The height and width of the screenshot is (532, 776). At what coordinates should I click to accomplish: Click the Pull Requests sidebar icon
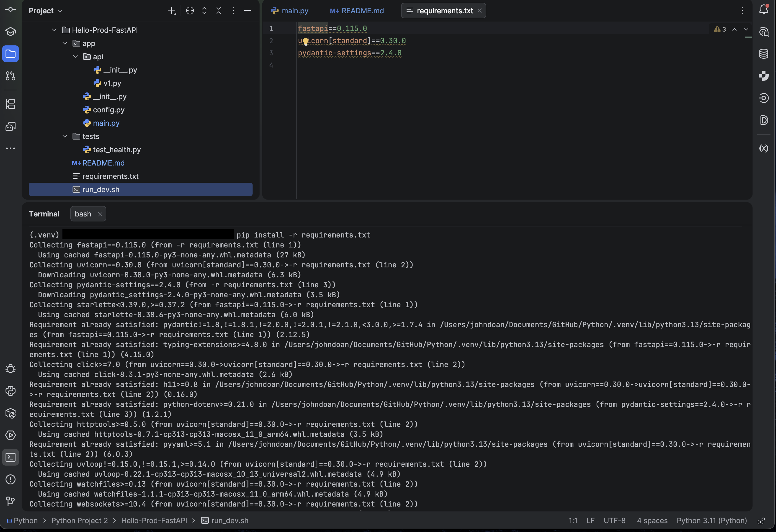(10, 76)
